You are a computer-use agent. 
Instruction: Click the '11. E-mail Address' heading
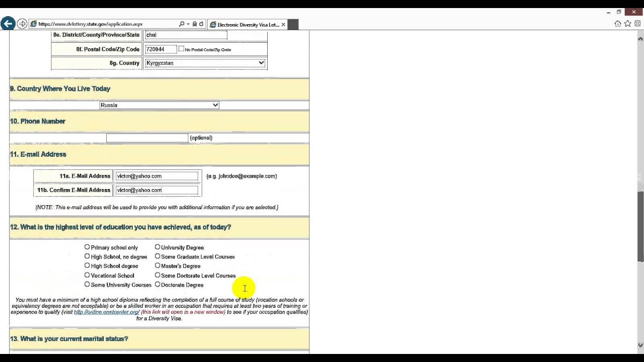38,154
